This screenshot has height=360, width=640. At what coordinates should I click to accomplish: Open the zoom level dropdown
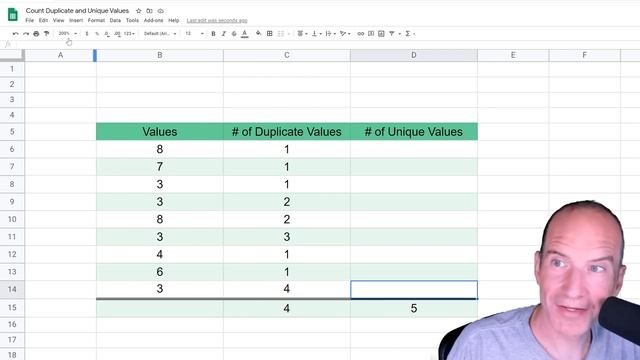pos(67,33)
